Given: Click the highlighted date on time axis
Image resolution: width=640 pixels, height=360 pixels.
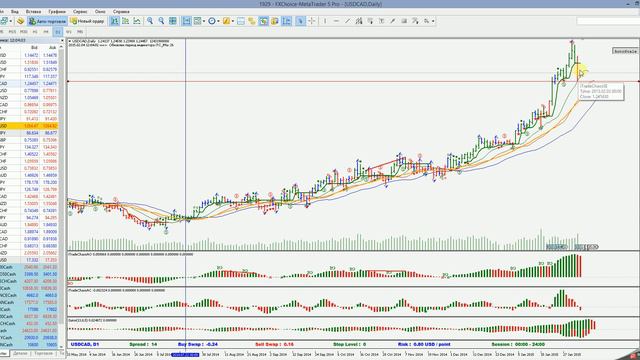Looking at the screenshot, I should [185, 355].
